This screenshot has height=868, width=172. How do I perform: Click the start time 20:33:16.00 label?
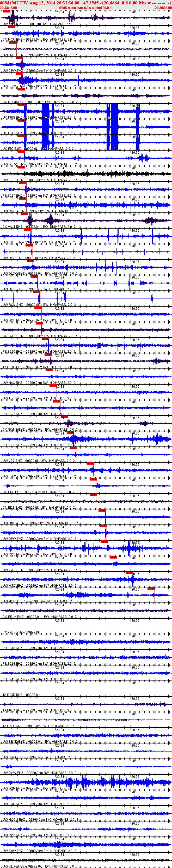point(8,8)
